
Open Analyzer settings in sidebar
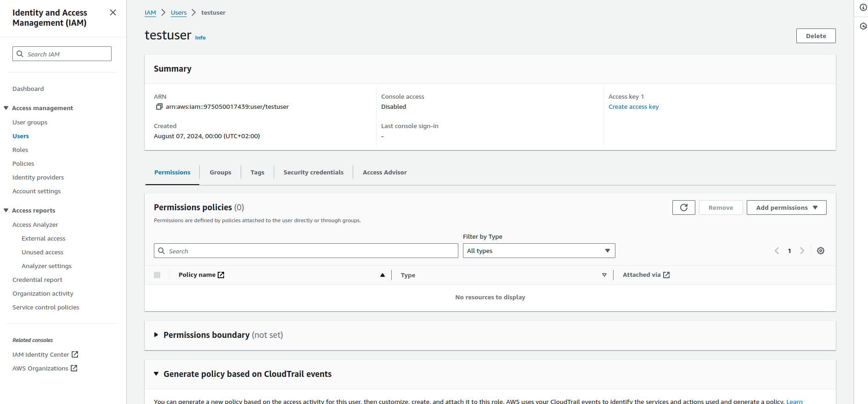[46, 266]
